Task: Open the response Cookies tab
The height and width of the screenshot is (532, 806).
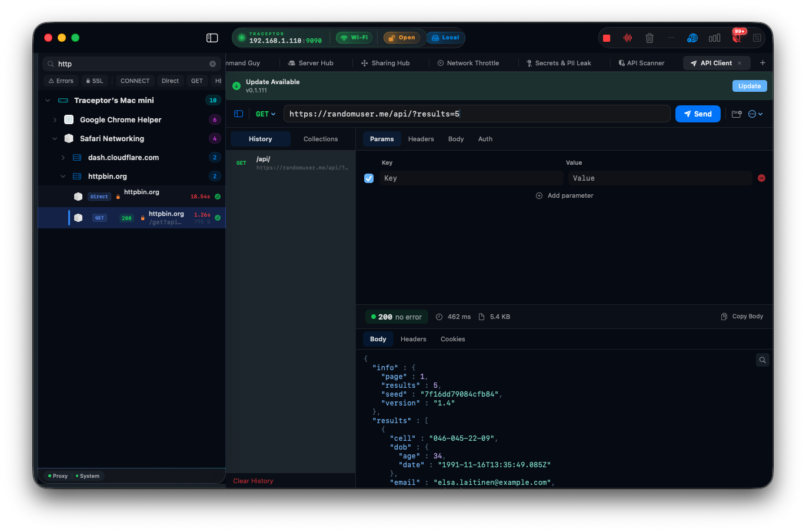Action: pos(453,339)
